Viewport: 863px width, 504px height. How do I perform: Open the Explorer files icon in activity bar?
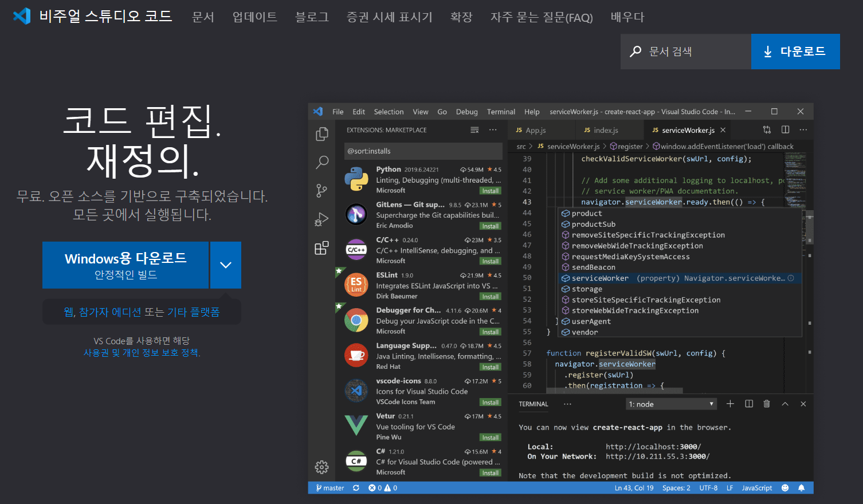pyautogui.click(x=322, y=134)
